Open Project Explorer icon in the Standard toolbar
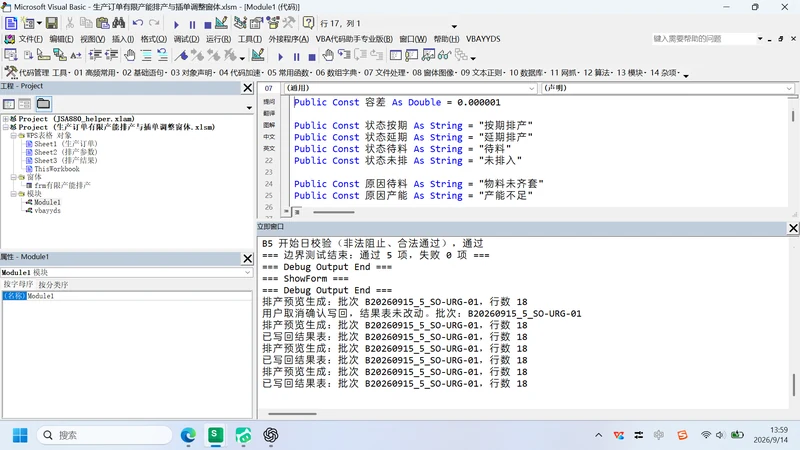Viewport: 800px width, 450px height. click(240, 23)
